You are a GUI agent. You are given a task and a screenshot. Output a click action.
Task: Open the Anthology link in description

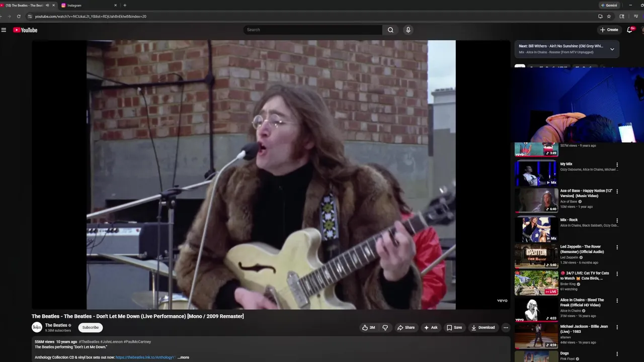click(145, 357)
